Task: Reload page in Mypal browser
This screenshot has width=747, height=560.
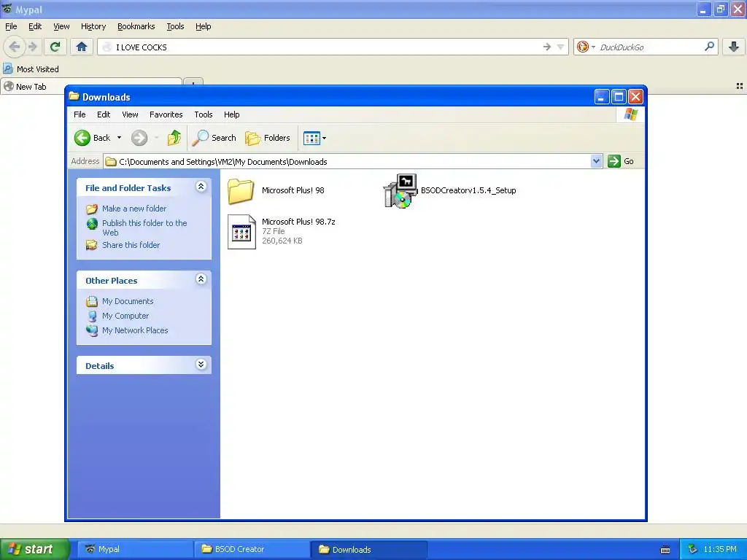Action: point(55,47)
